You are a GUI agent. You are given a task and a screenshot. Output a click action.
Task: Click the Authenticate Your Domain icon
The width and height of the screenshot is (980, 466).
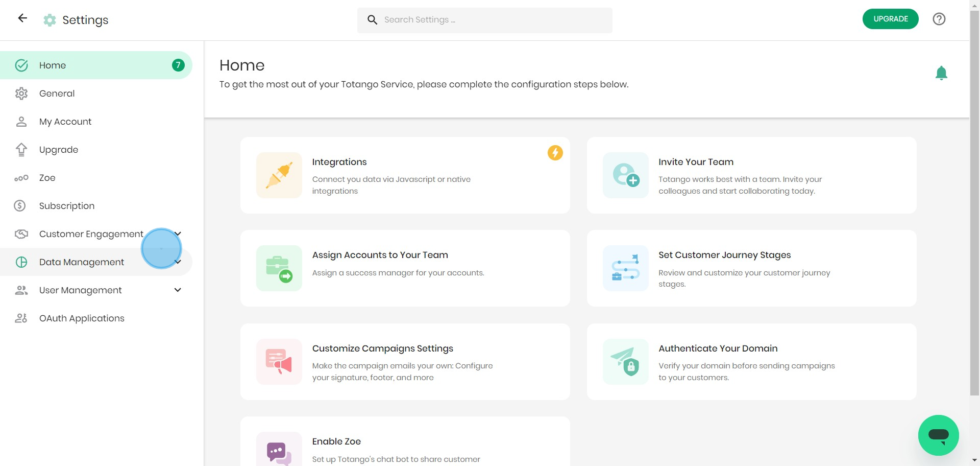coord(626,362)
